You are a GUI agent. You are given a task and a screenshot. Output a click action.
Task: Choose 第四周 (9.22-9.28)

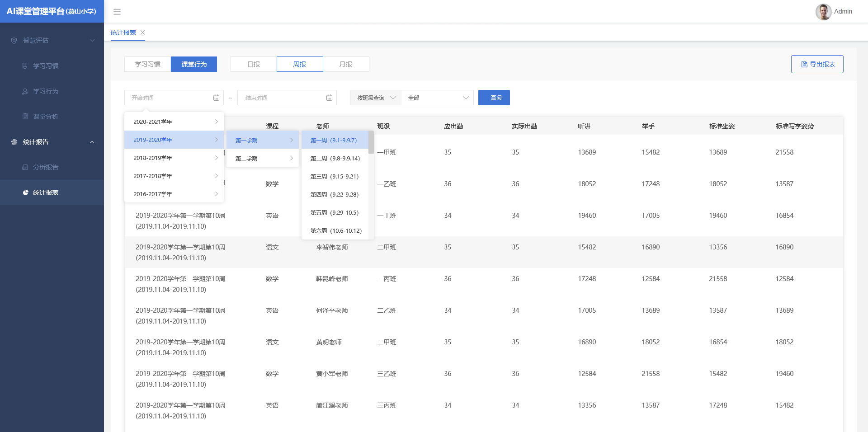(335, 194)
